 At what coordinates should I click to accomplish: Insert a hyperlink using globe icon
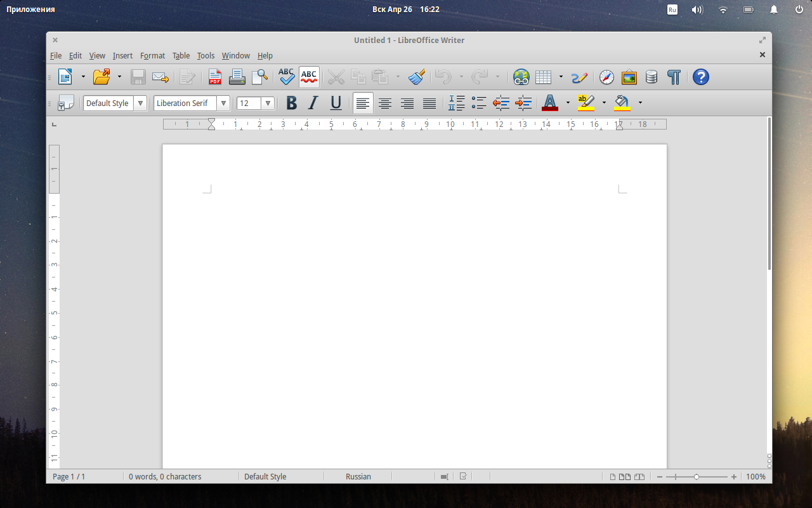521,77
